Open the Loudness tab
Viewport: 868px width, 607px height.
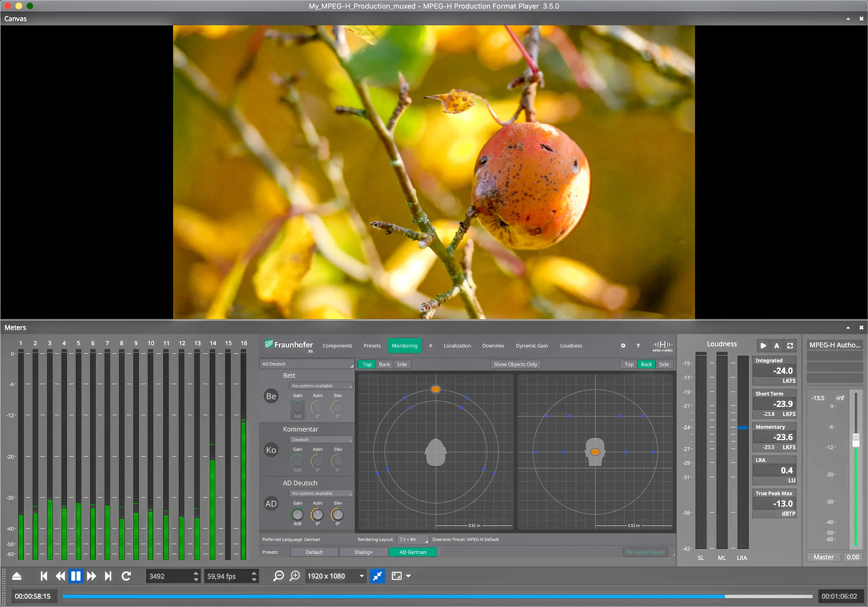coord(571,346)
